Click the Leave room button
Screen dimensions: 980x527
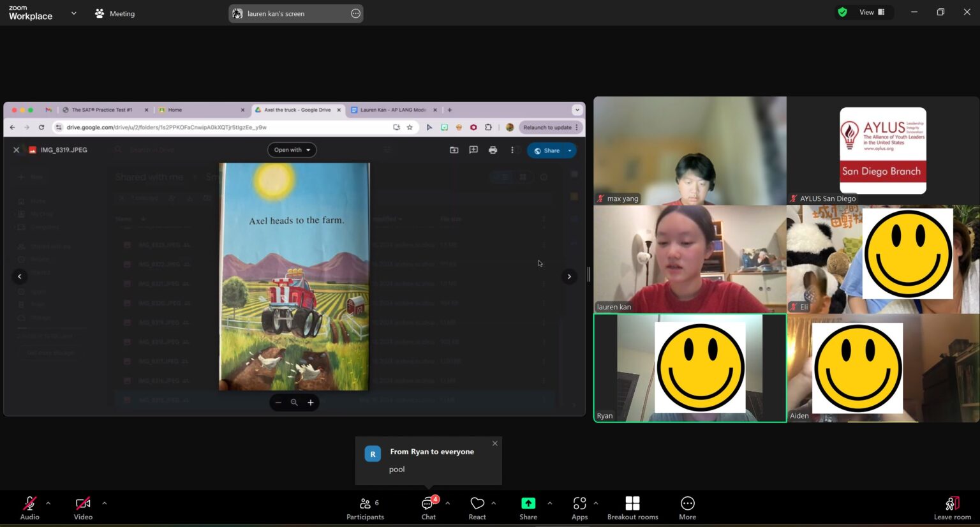coord(952,508)
